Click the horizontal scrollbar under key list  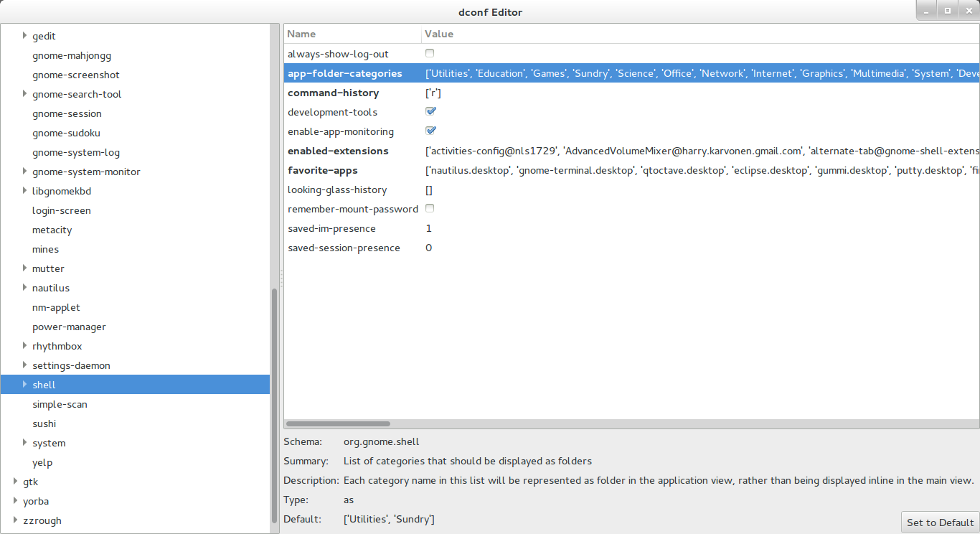(x=338, y=424)
